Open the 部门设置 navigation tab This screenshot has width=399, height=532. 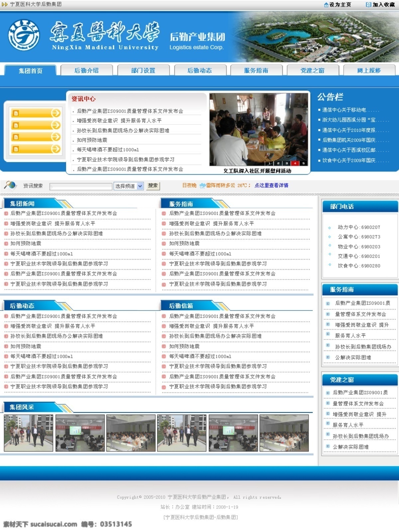[x=143, y=70]
